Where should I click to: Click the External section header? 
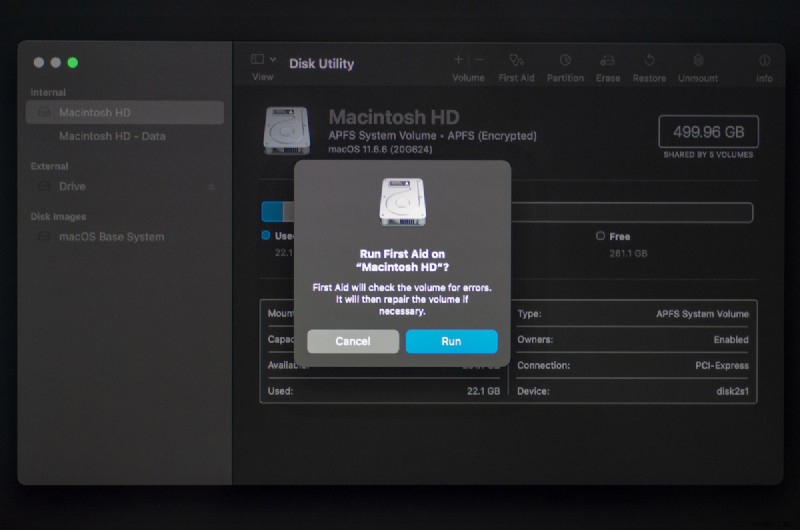[49, 166]
